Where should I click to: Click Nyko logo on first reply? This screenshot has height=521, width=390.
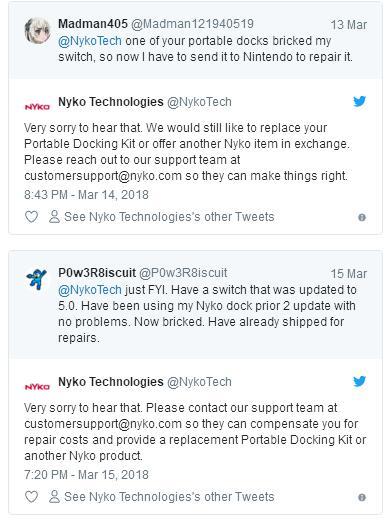coord(37,107)
